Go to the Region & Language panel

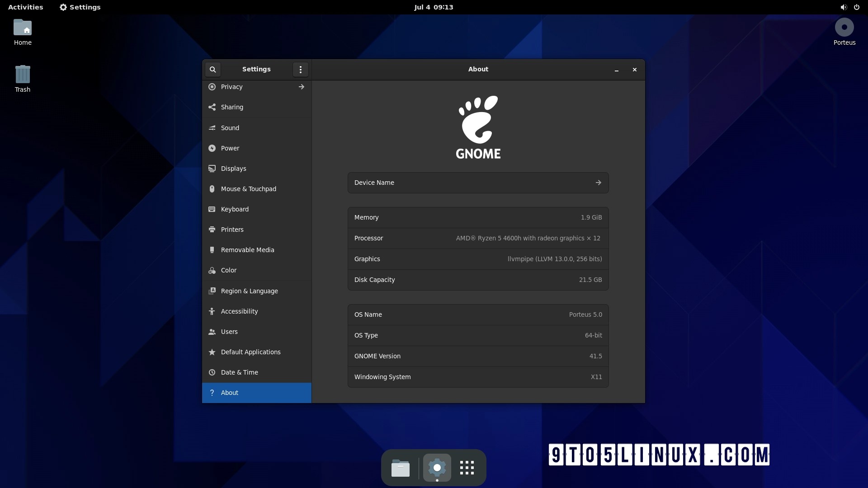(249, 291)
